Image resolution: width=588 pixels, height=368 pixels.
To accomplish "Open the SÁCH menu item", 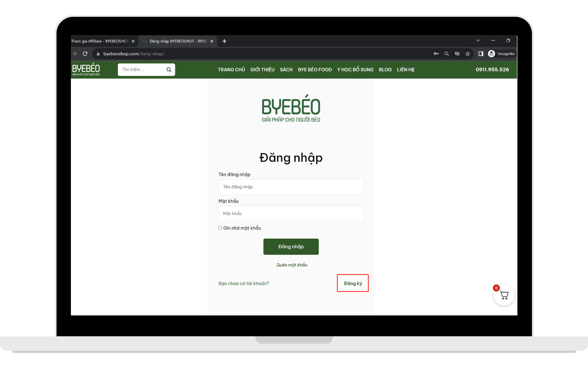I will (x=286, y=70).
